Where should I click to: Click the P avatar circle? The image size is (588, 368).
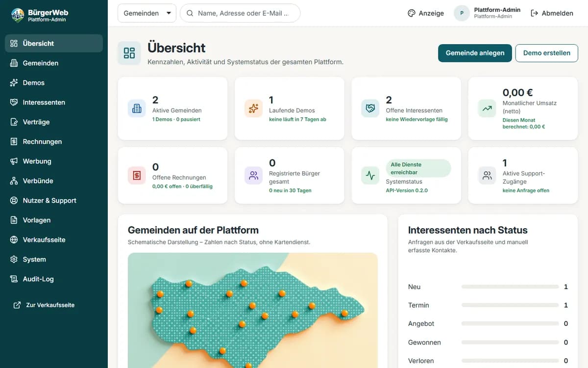pos(462,13)
